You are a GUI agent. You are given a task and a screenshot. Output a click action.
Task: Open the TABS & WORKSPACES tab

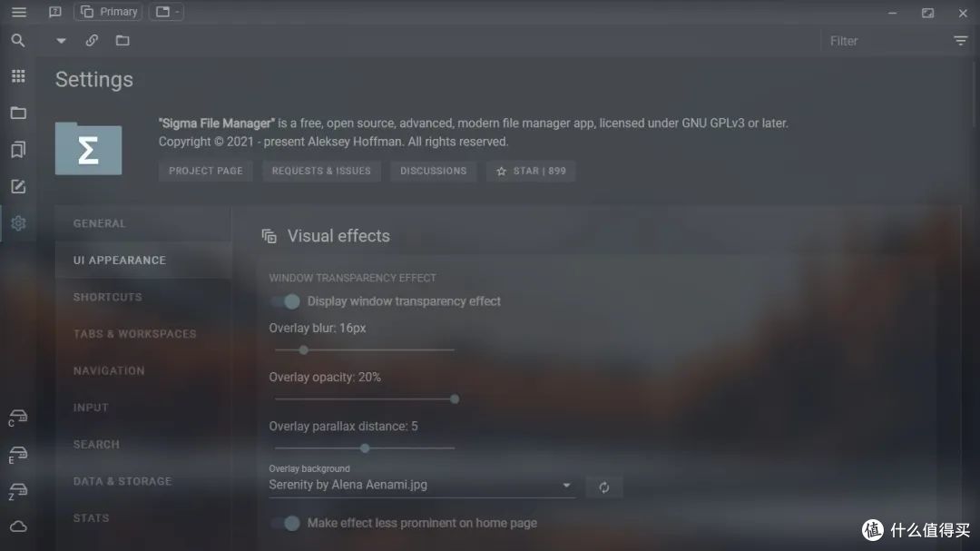pos(143,334)
